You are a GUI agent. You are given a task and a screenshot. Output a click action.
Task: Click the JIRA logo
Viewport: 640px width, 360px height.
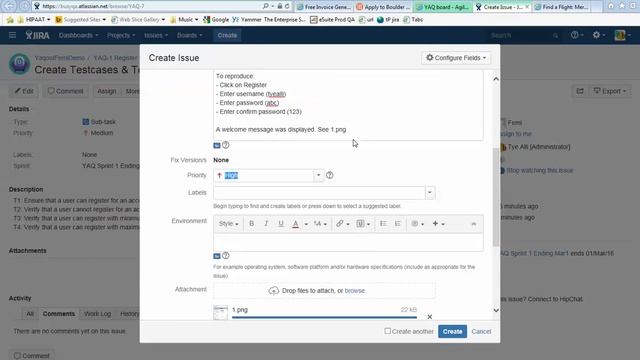point(37,36)
